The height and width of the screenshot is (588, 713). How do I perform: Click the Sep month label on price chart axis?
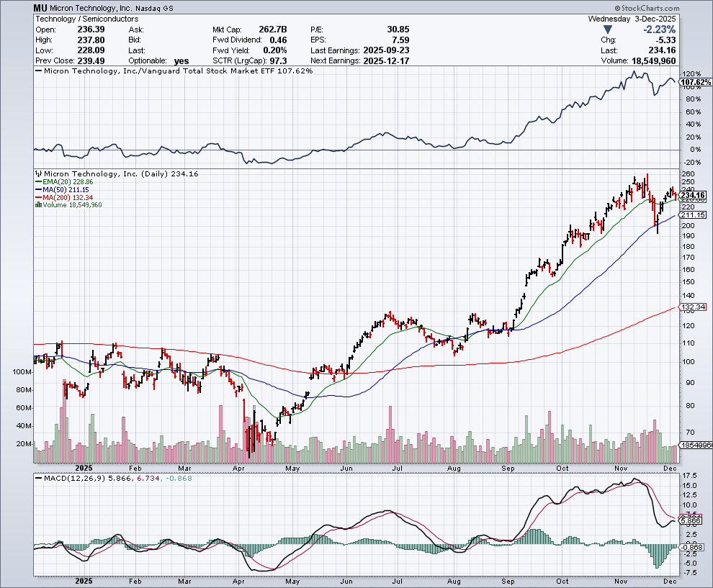(x=509, y=467)
